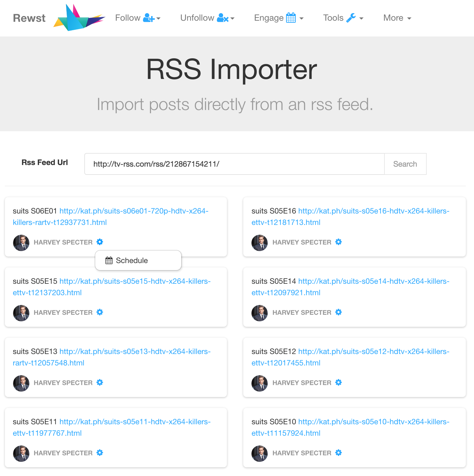The image size is (474, 476).
Task: Open the suits S05E13 kat.ph link
Action: (x=112, y=357)
